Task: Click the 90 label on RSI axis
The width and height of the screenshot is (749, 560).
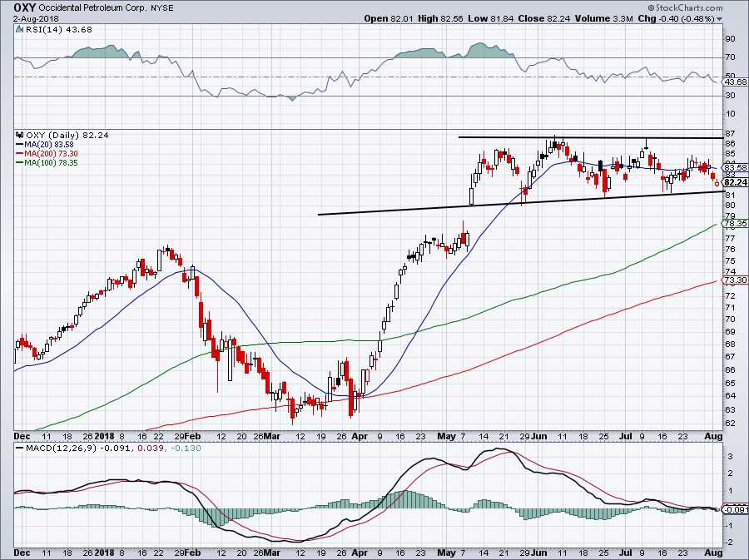Action: (730, 39)
